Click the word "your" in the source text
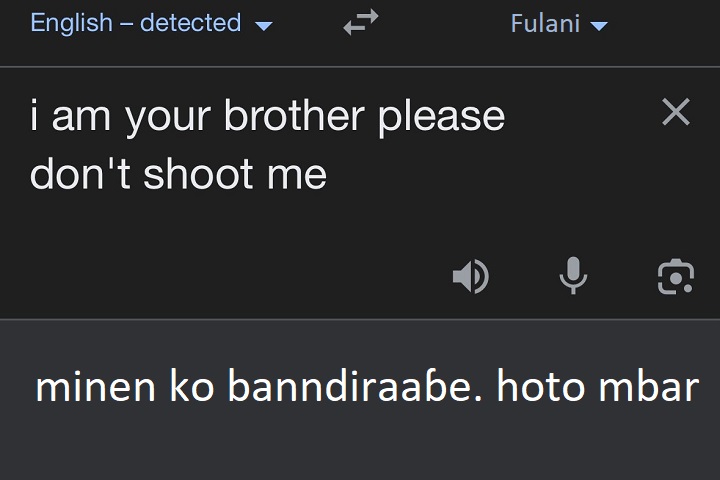Viewport: 720px width, 480px height. 169,117
